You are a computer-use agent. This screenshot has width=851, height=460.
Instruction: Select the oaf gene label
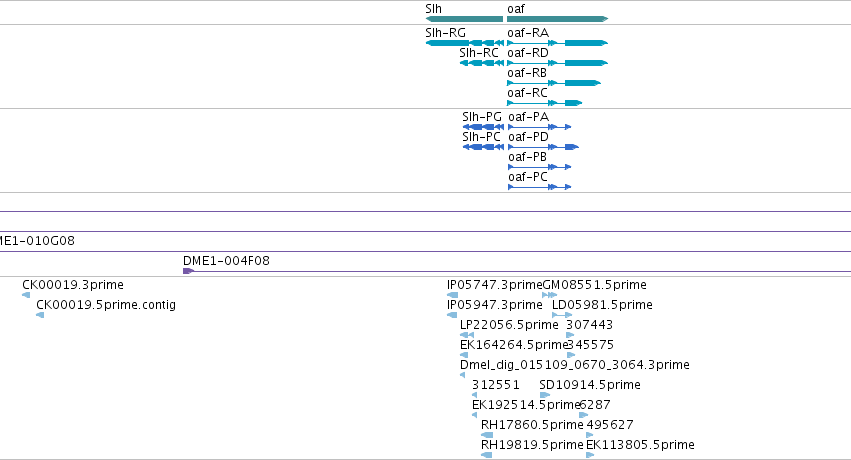tap(516, 9)
